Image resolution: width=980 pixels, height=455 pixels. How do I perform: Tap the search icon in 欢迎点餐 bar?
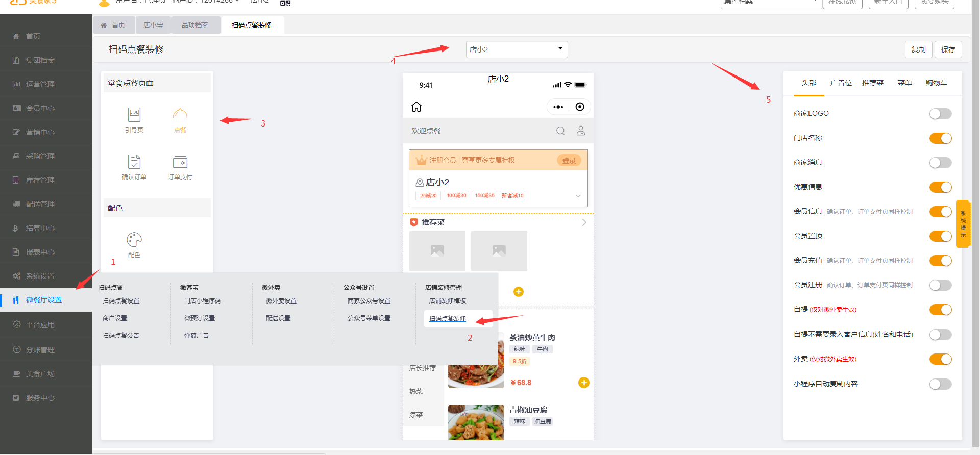pyautogui.click(x=560, y=131)
